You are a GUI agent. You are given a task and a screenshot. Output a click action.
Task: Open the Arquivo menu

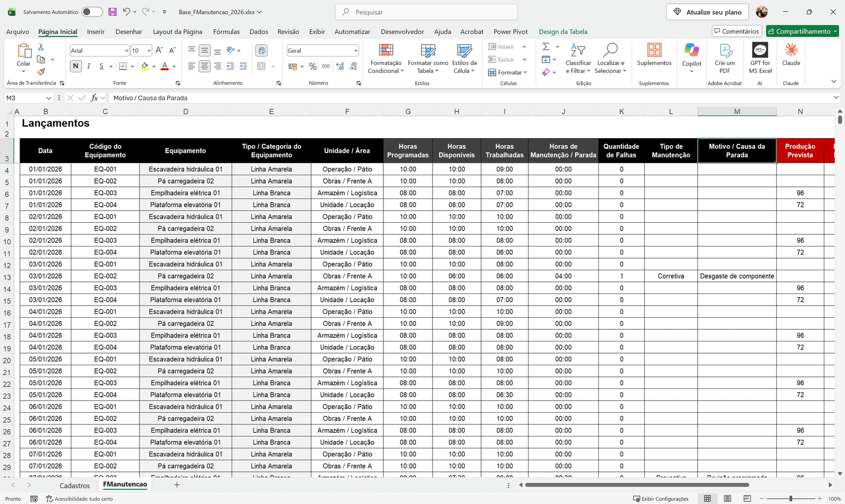point(17,32)
